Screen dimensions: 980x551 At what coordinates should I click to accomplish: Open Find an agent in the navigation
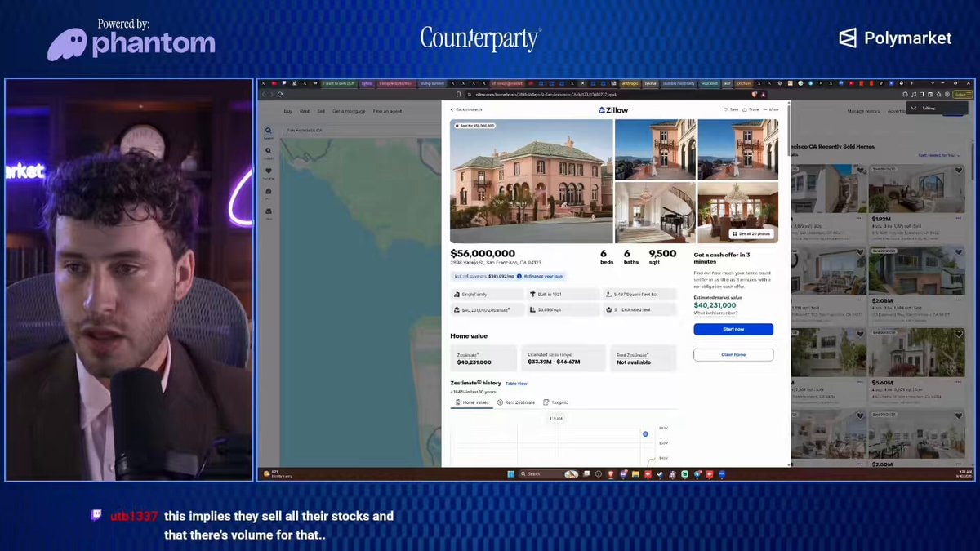(x=387, y=111)
